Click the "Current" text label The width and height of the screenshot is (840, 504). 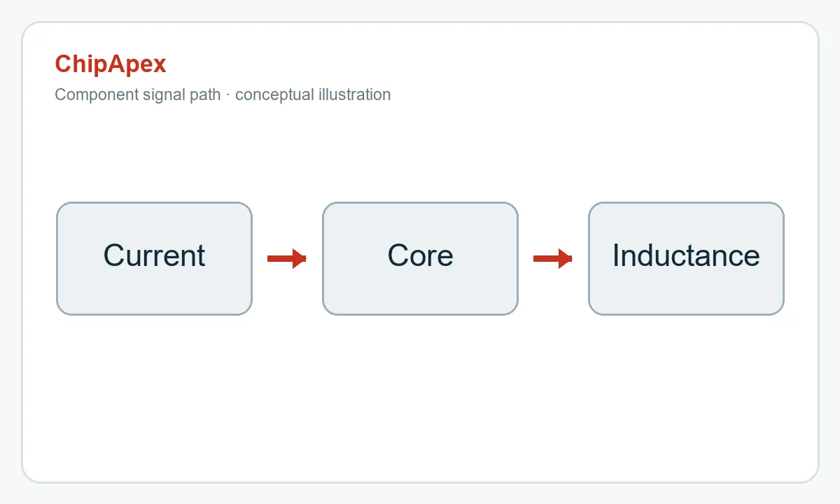click(x=154, y=255)
